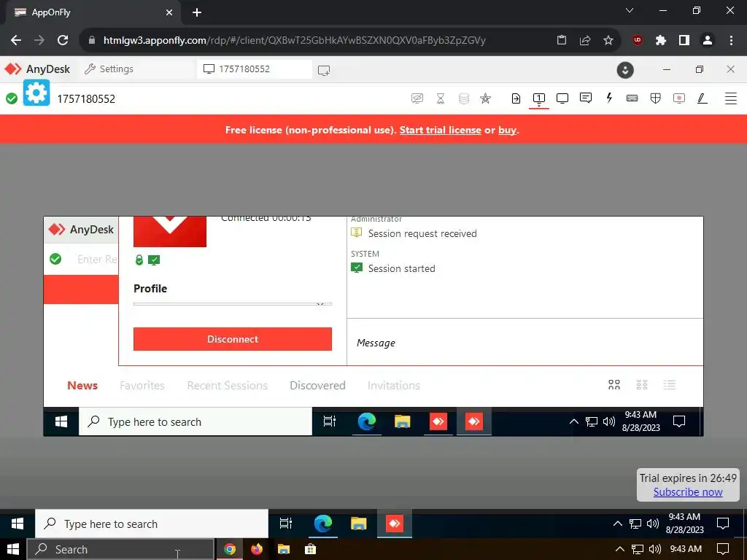747x560 pixels.
Task: Click the blue gear remote avatar icon
Action: click(x=36, y=93)
